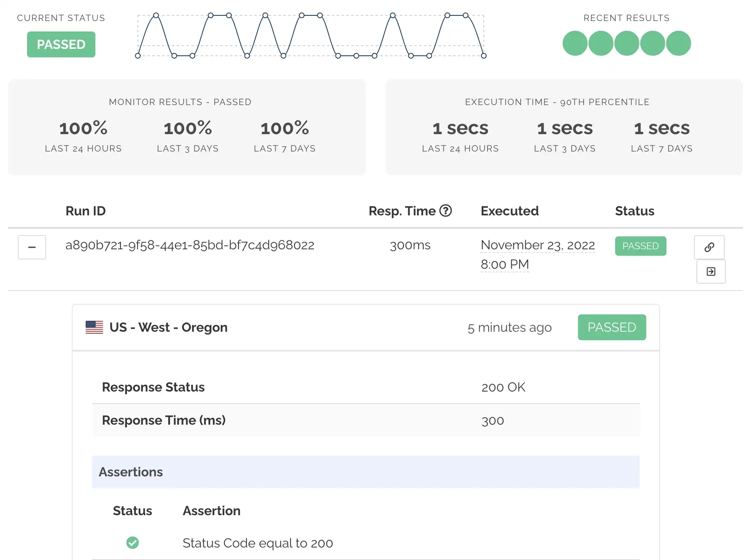Click the 200 OK response status value
The image size is (755, 560).
click(503, 387)
